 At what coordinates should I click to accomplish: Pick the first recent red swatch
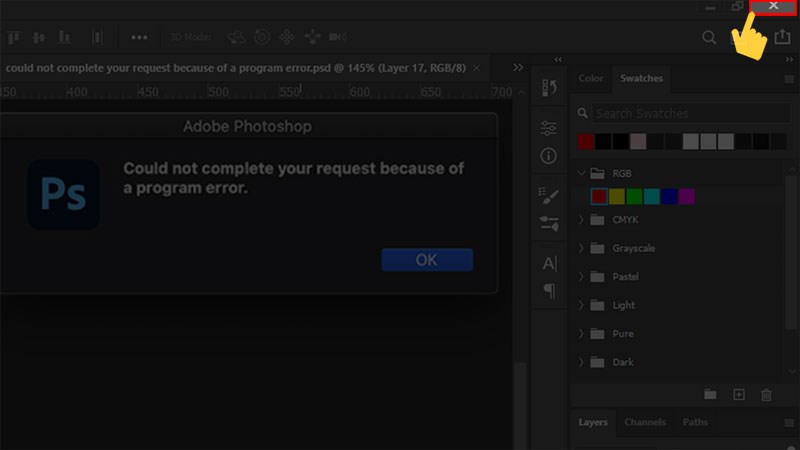pyautogui.click(x=586, y=141)
